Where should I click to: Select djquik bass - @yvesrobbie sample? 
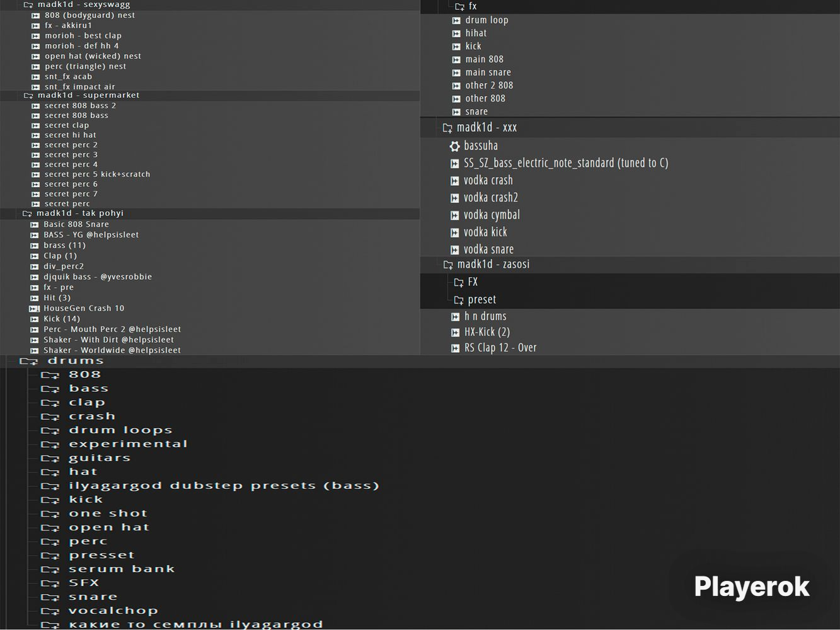[97, 277]
